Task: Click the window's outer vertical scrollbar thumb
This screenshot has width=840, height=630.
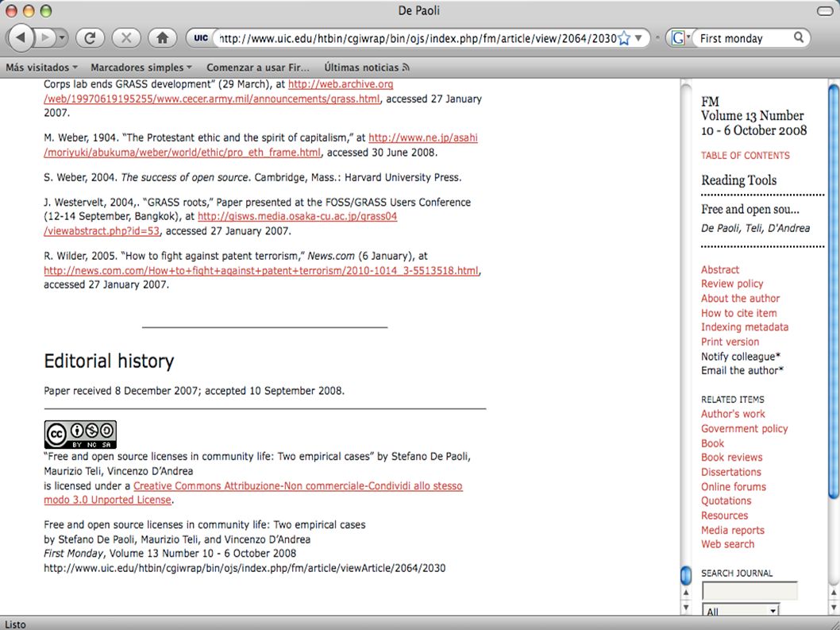Action: [x=834, y=292]
